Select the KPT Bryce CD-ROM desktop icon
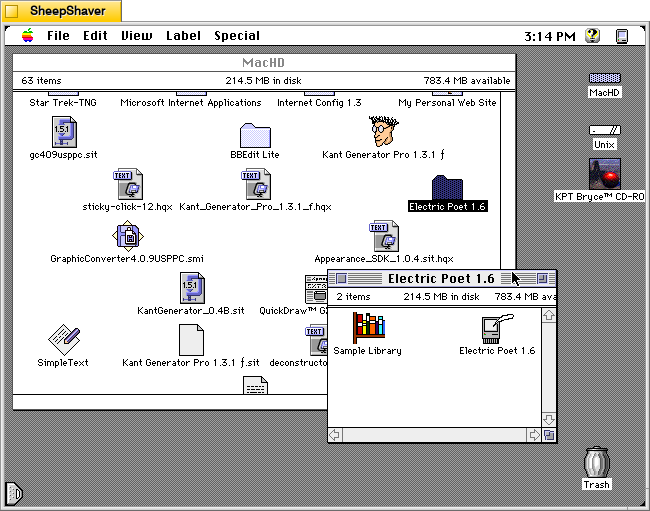This screenshot has height=511, width=650. [x=605, y=174]
